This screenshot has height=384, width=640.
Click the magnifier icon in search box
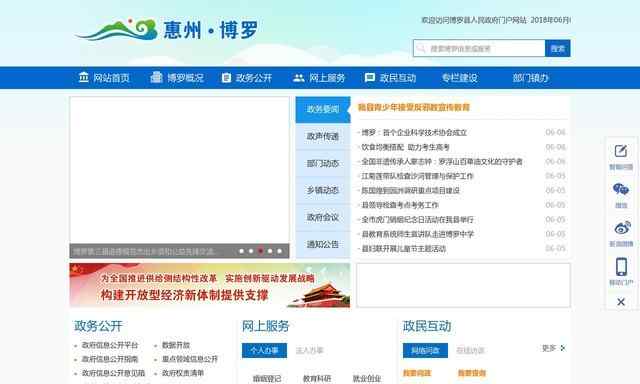click(421, 49)
